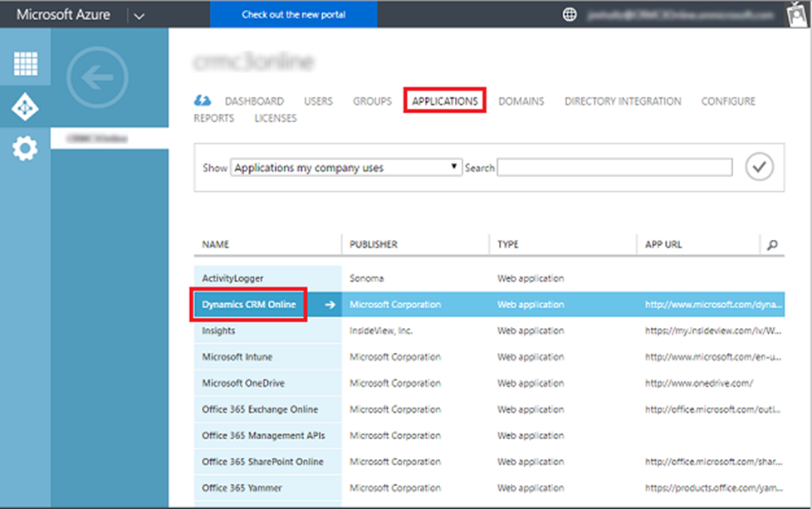Image resolution: width=812 pixels, height=509 pixels.
Task: Click the globe language icon
Action: coord(570,14)
